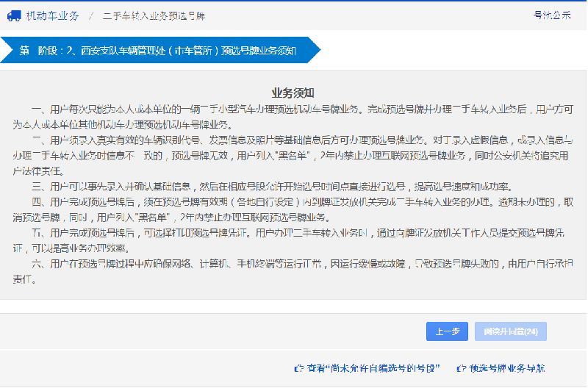Open the 机动车业务 breadcrumb link
The height and width of the screenshot is (388, 588).
coord(52,15)
